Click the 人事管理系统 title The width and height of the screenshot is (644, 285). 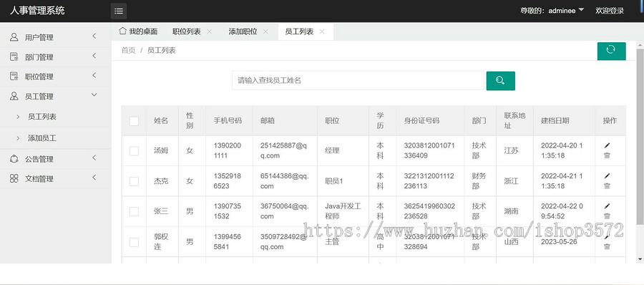point(37,11)
